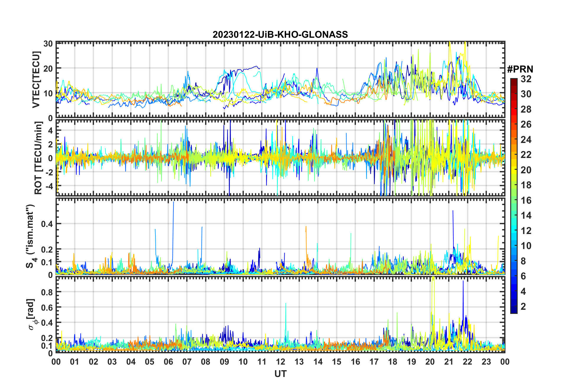Click the 14 hour tick label

coord(318,362)
